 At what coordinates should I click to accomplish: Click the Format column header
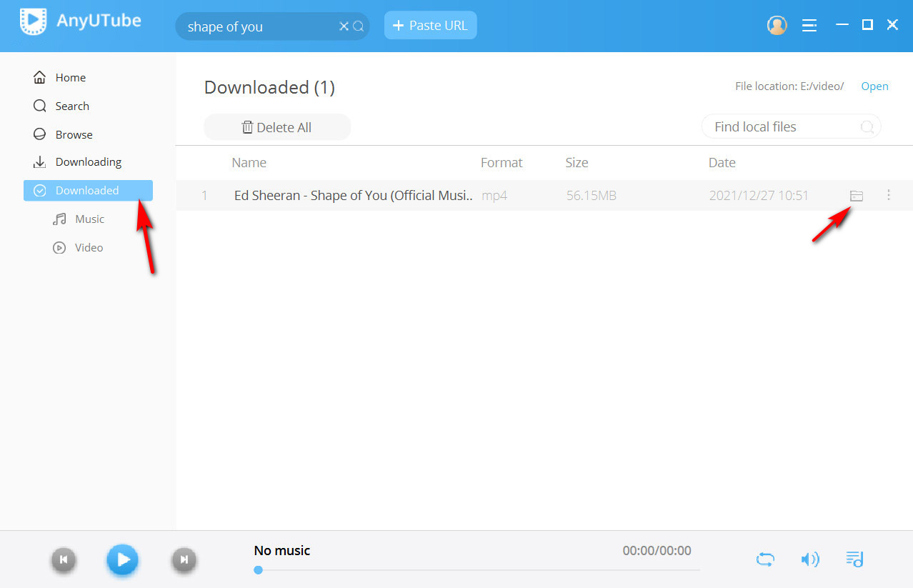502,163
